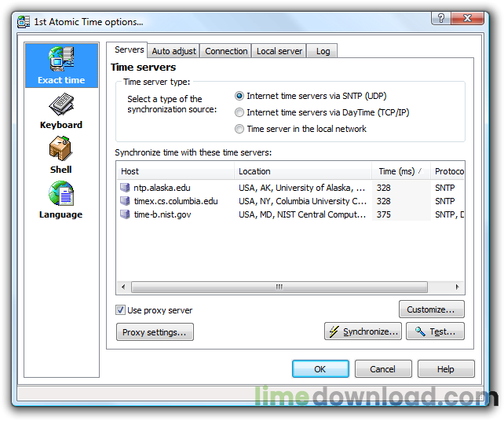Image resolution: width=504 pixels, height=421 pixels.
Task: Open the Language settings category
Action: 60,200
